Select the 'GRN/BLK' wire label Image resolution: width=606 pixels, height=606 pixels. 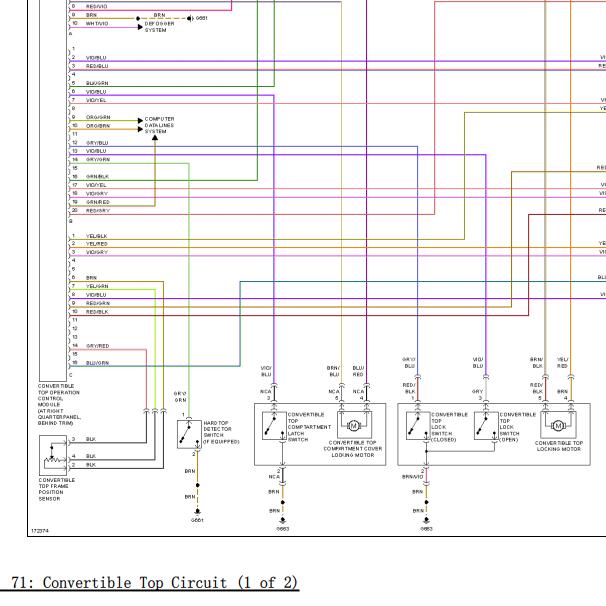click(x=97, y=176)
